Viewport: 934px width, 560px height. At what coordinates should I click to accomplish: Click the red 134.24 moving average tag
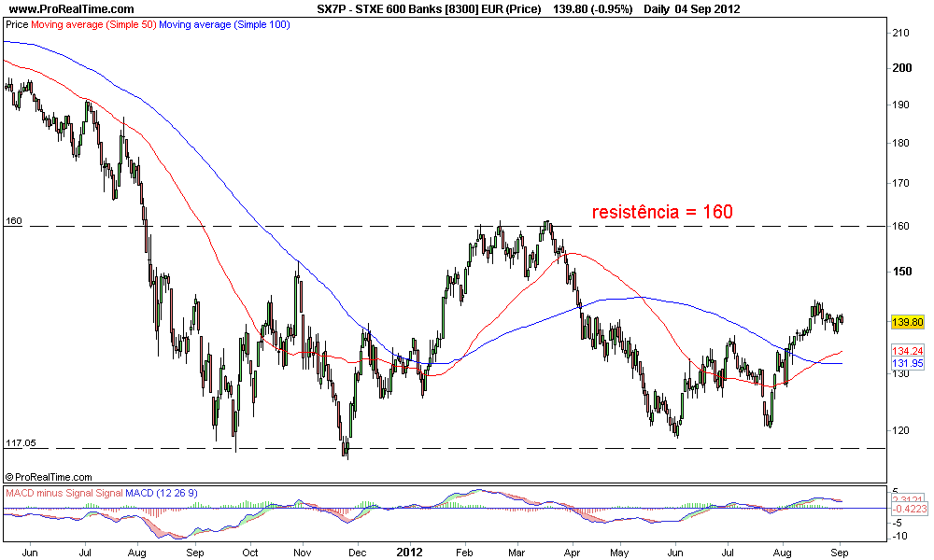tap(907, 351)
